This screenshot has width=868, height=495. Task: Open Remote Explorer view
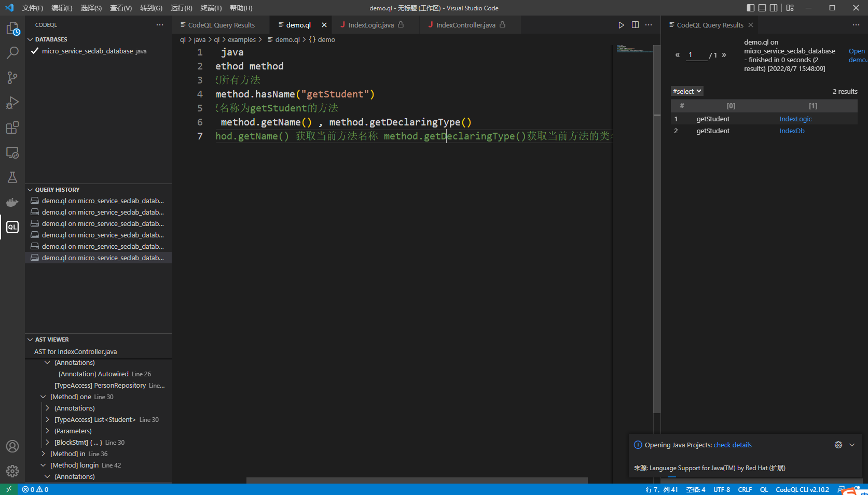[x=12, y=152]
